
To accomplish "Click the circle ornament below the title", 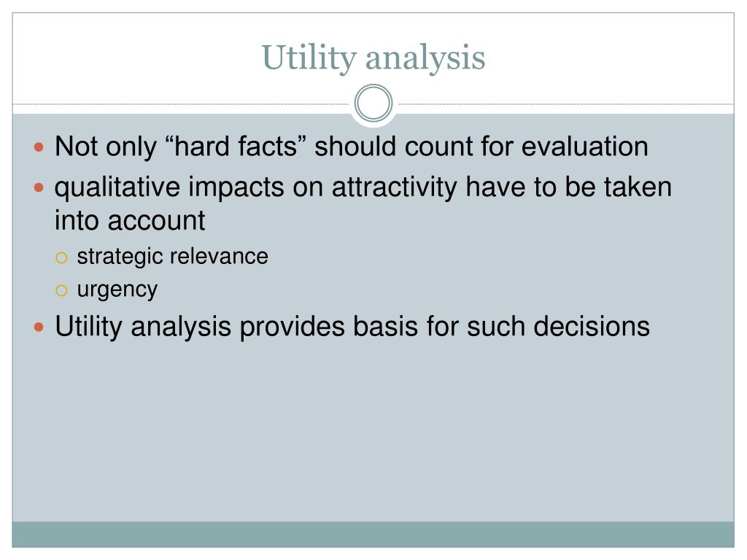I will click(x=373, y=103).
